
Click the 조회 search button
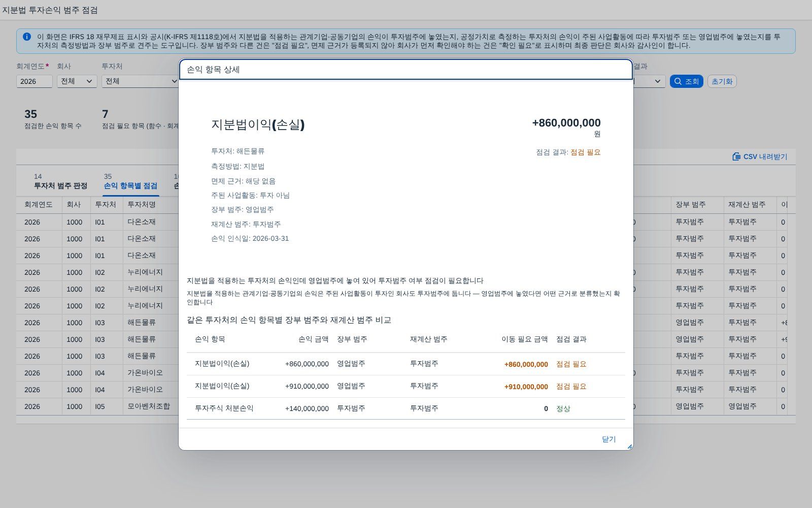686,81
